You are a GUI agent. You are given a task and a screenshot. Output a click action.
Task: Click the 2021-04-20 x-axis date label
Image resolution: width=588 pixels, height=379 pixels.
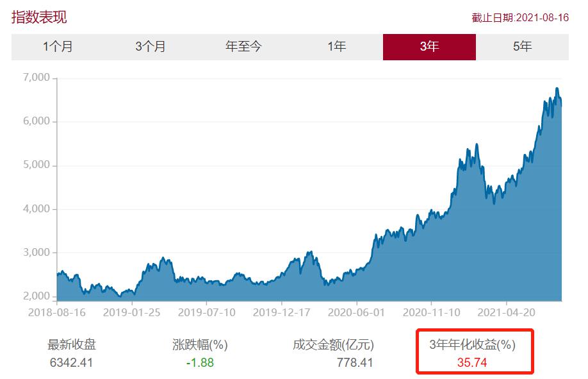click(x=506, y=312)
